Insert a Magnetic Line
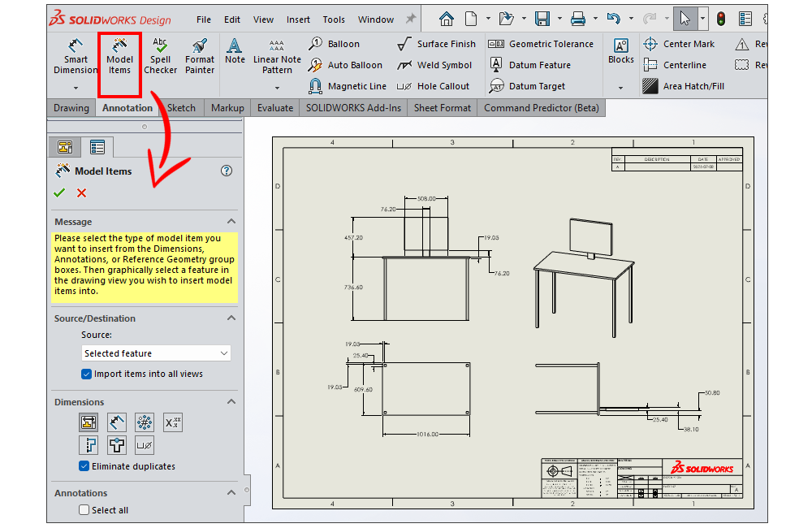Image resolution: width=812 pixels, height=528 pixels. [x=348, y=86]
